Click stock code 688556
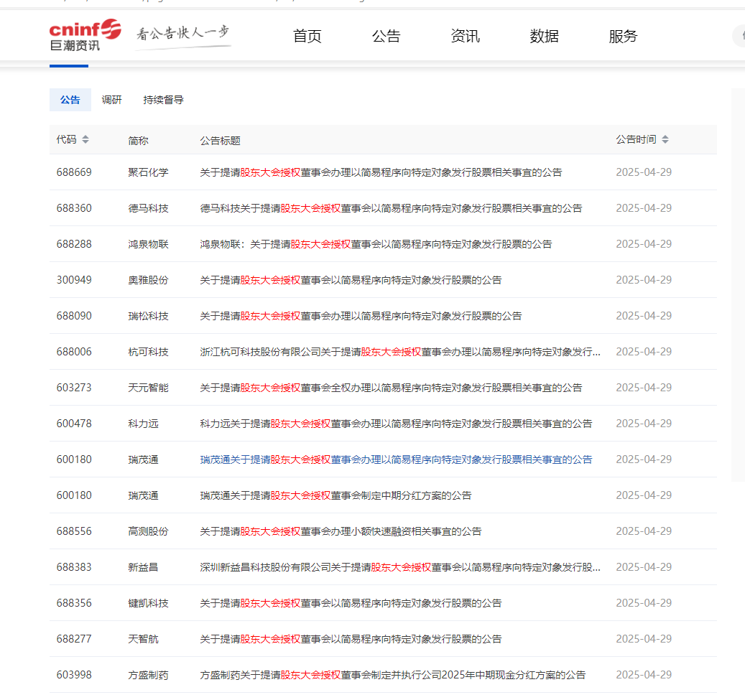 [74, 531]
